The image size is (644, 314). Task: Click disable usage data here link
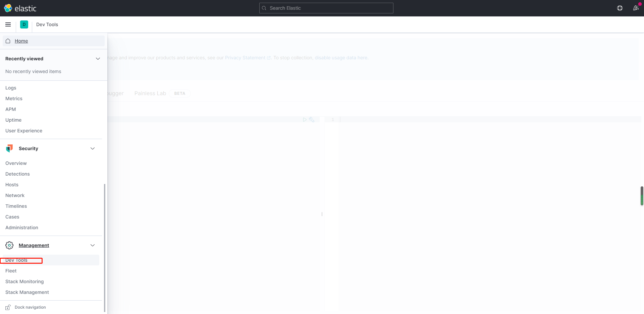pyautogui.click(x=341, y=58)
